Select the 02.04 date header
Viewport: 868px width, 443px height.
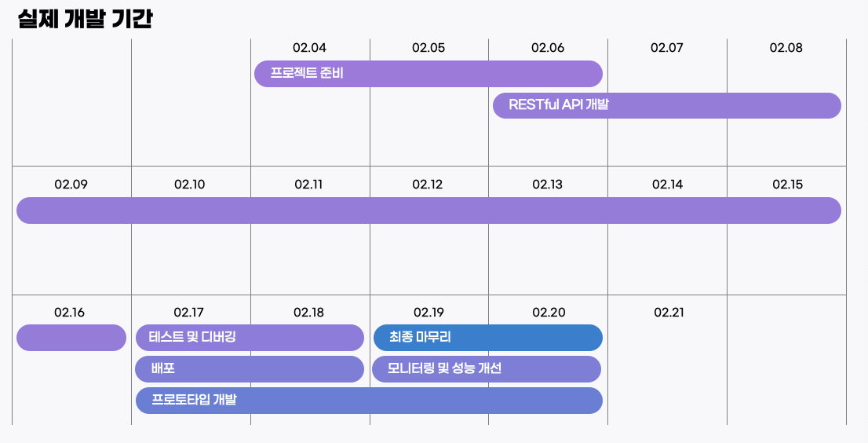click(309, 48)
